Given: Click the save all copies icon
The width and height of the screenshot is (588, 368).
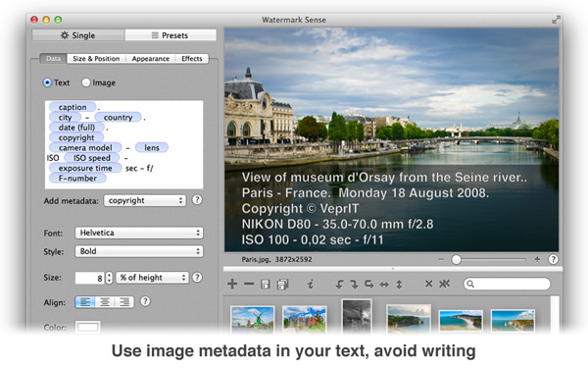Looking at the screenshot, I should click(x=283, y=285).
